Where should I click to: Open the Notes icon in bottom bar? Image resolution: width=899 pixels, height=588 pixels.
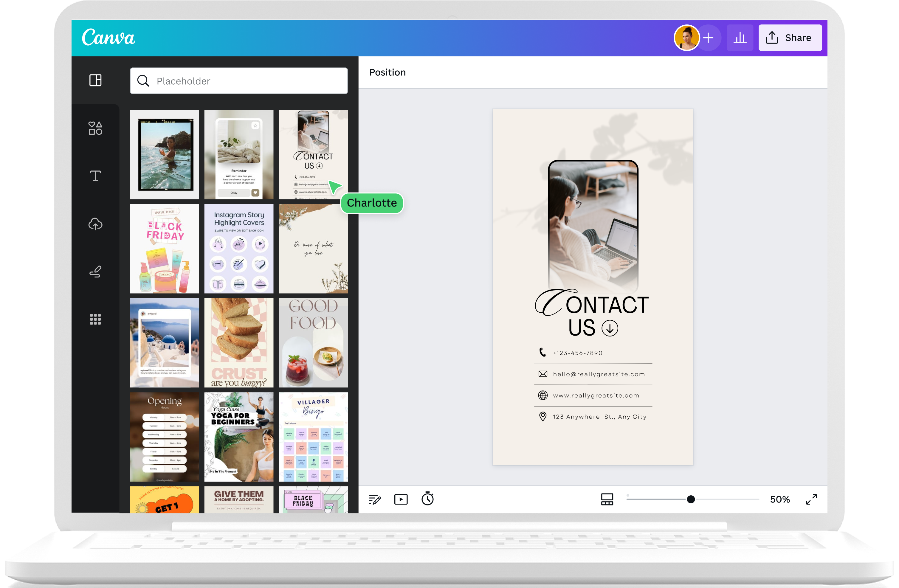tap(374, 499)
